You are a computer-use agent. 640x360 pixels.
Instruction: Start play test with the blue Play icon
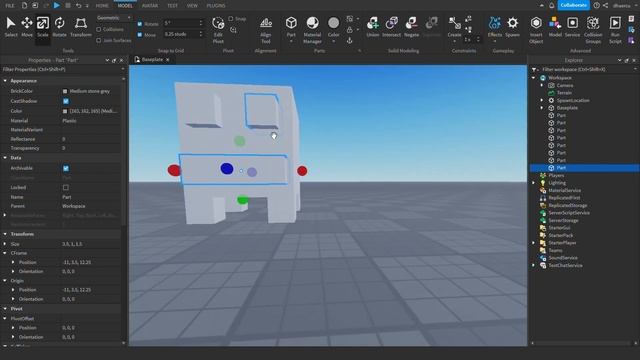(57, 5)
